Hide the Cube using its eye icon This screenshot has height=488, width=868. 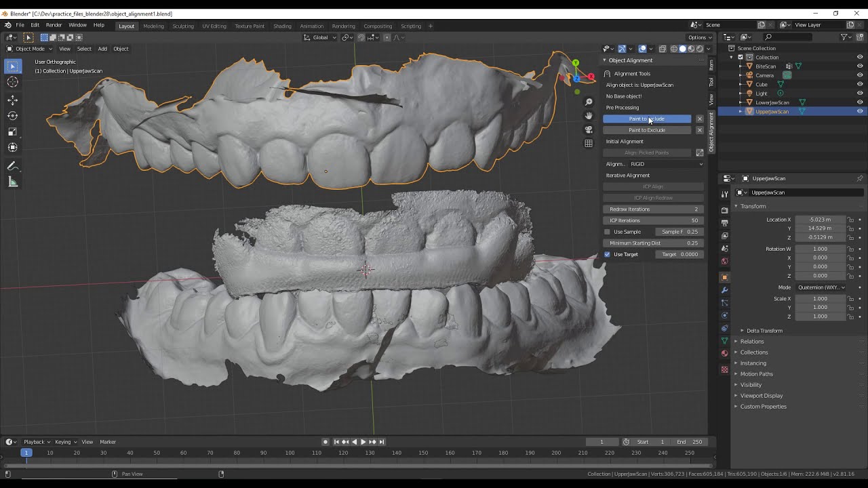coord(860,84)
